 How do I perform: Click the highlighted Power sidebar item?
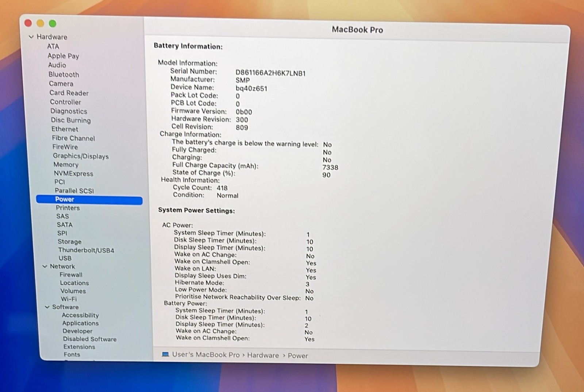89,200
